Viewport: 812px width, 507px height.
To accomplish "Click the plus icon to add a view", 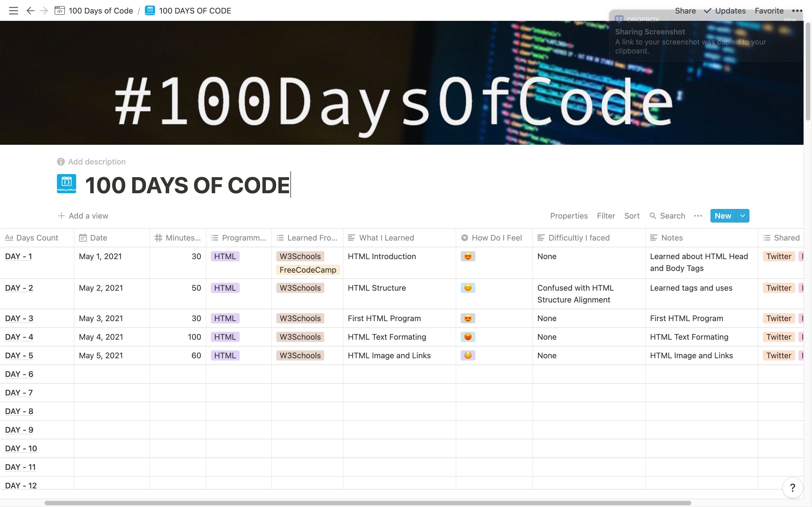I will (x=61, y=216).
